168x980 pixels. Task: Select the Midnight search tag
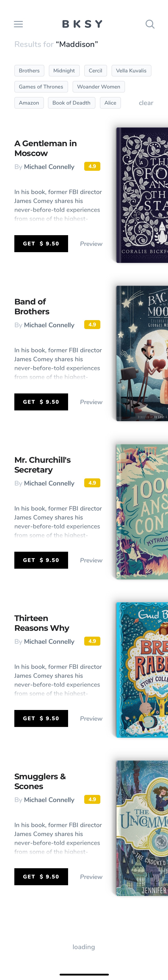64,71
